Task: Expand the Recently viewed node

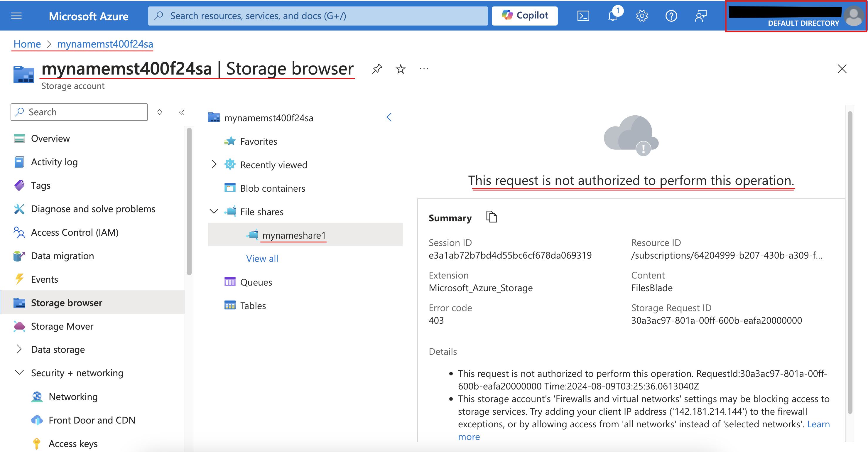Action: (x=214, y=164)
